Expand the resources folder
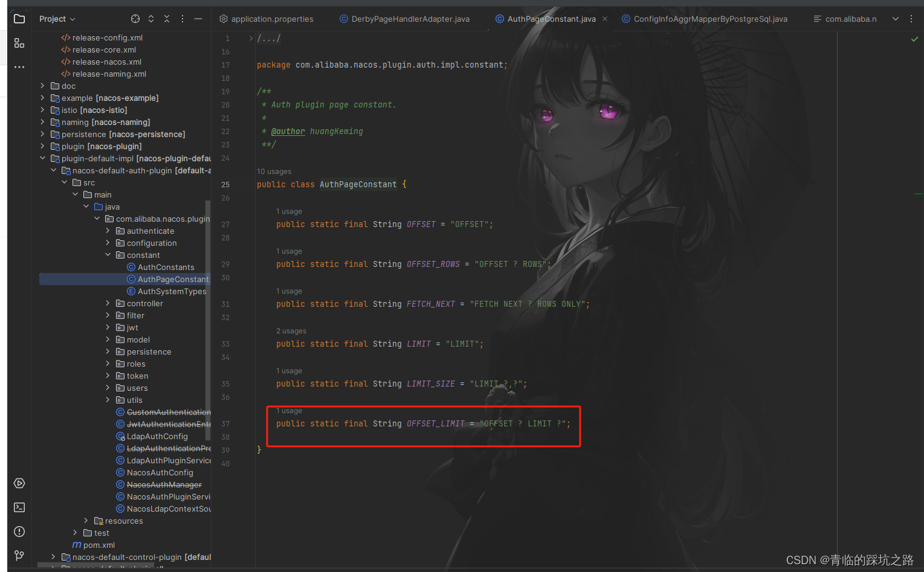This screenshot has width=924, height=572. click(x=86, y=521)
